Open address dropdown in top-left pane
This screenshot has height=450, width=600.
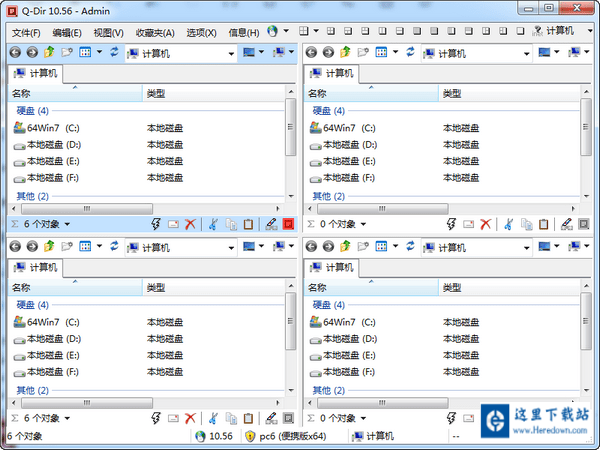click(x=231, y=54)
